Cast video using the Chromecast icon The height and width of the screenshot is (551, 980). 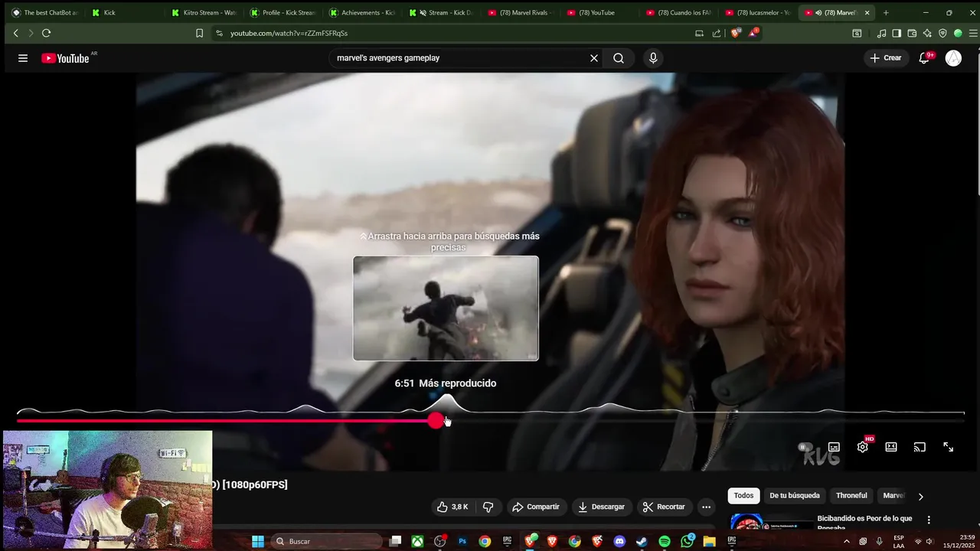tap(920, 447)
